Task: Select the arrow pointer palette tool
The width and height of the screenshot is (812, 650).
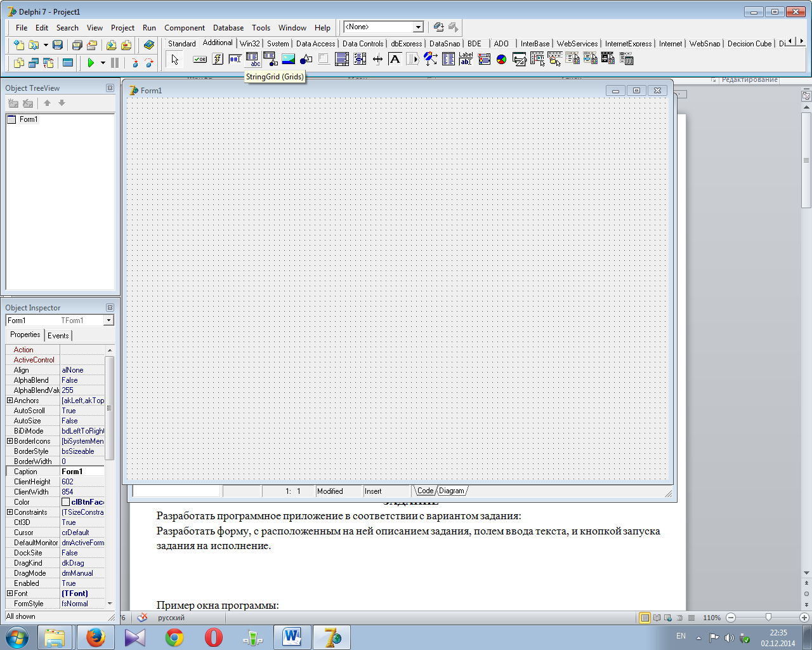Action: coord(175,60)
